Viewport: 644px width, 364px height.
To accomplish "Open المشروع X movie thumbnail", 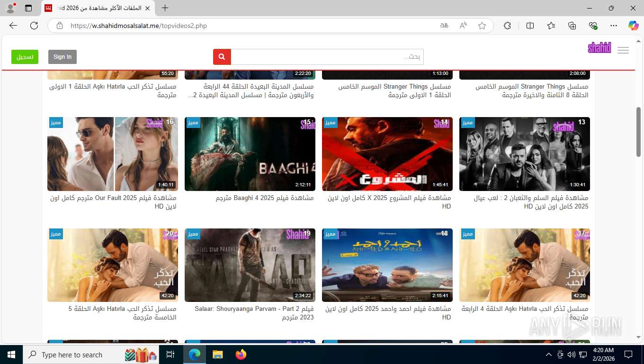I will pyautogui.click(x=387, y=154).
